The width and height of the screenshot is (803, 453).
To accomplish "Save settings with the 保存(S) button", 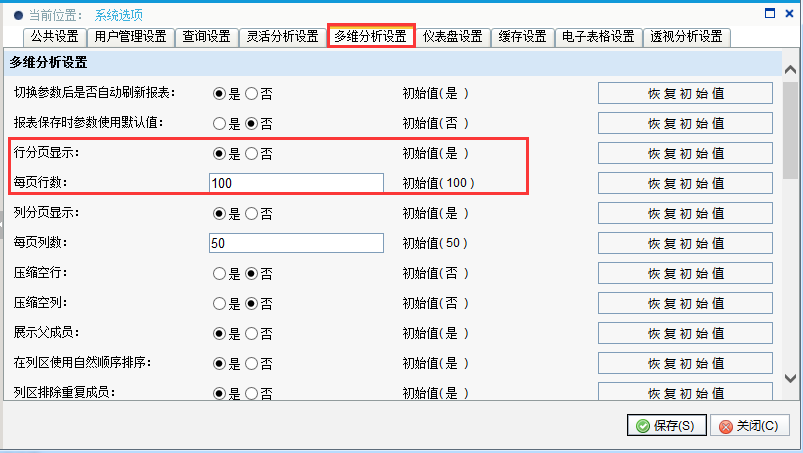I will [667, 425].
